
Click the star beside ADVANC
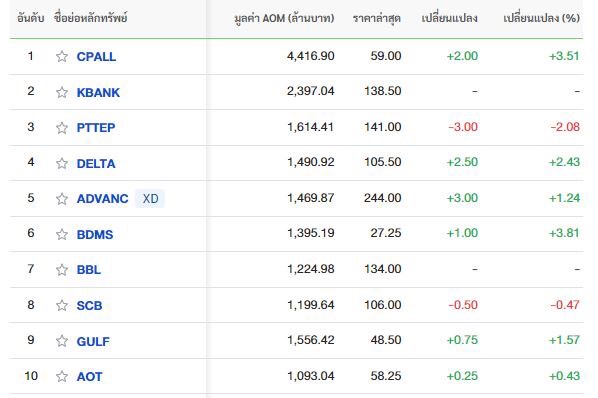[62, 199]
